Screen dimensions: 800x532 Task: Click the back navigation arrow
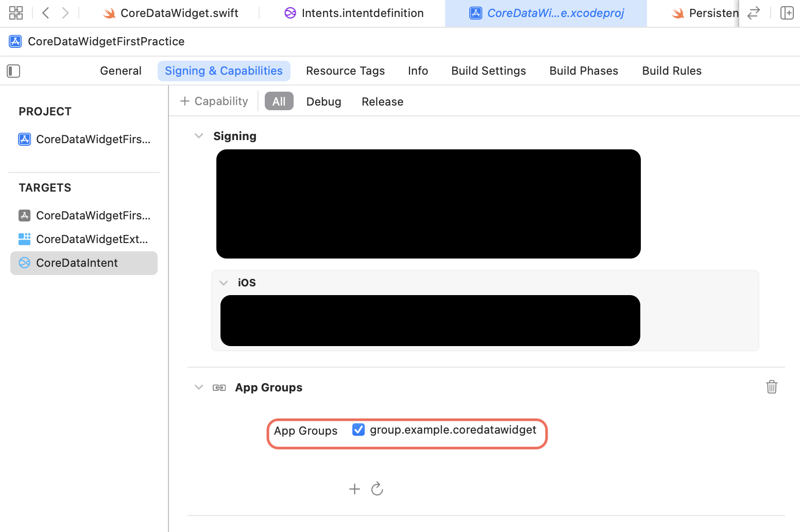[45, 12]
